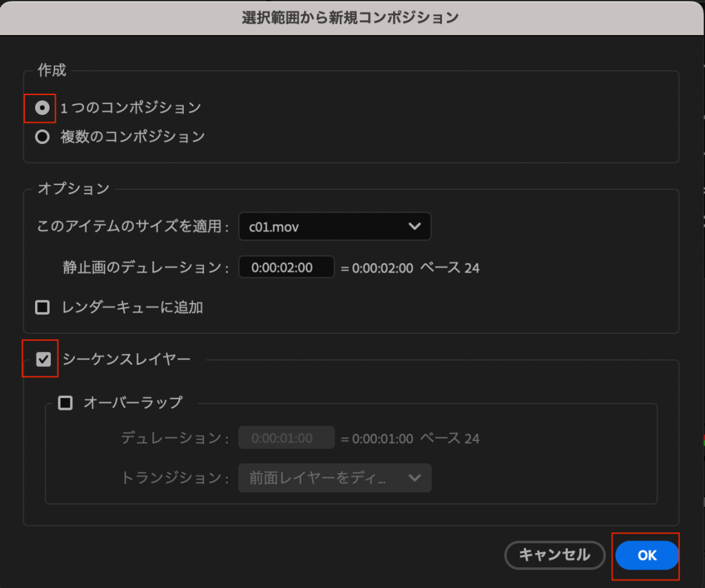Click the = 0:00:02:00 ベース 24 readout

click(x=410, y=268)
